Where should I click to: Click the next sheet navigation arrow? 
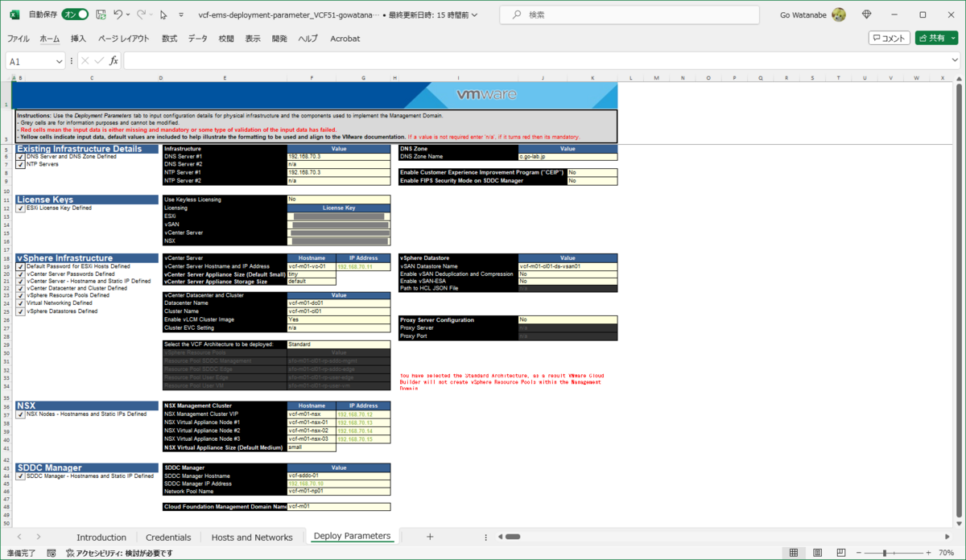37,537
